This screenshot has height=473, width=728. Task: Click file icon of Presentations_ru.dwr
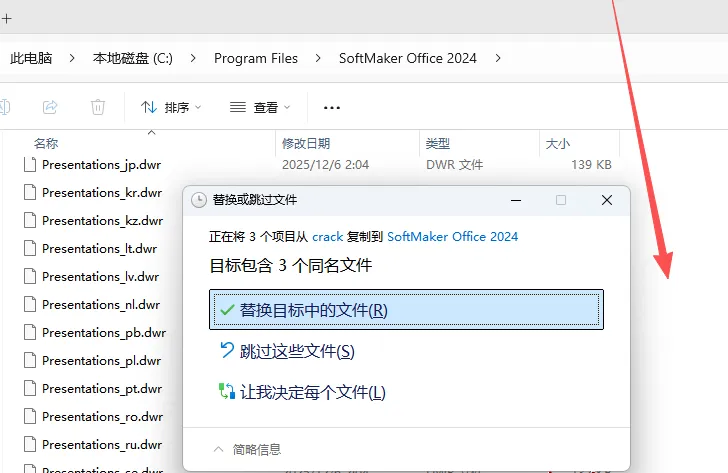30,445
